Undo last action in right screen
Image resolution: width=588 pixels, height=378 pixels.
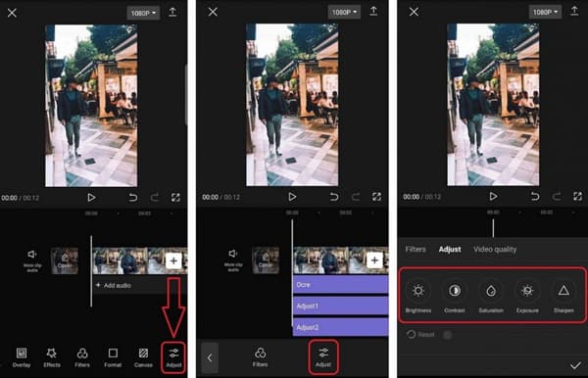(535, 196)
